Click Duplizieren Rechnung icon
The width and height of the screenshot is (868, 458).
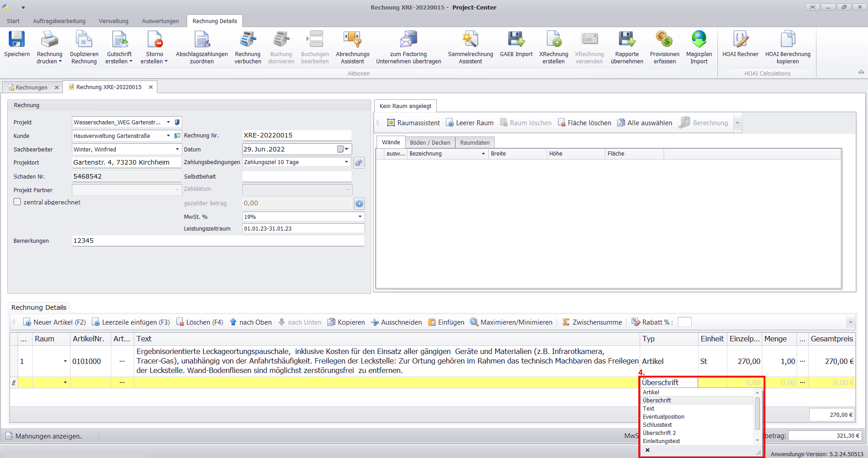coord(84,40)
